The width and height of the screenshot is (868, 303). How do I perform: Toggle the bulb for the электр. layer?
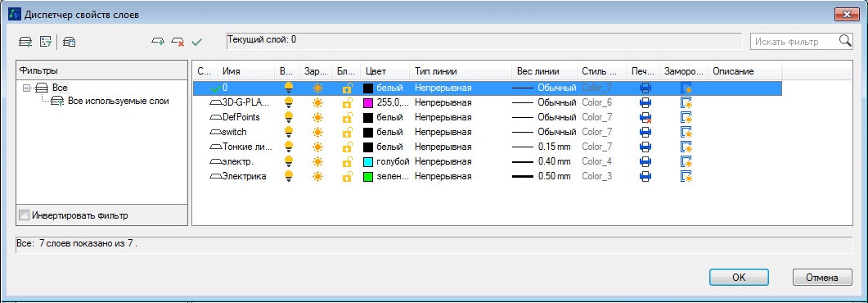[x=289, y=162]
